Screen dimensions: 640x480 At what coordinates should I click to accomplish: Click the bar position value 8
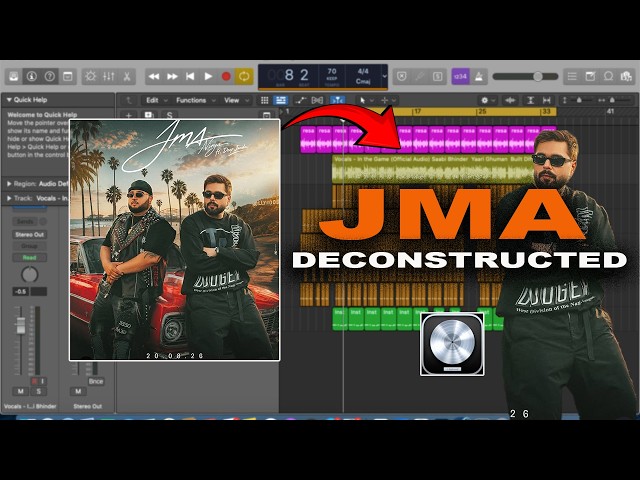[x=289, y=75]
